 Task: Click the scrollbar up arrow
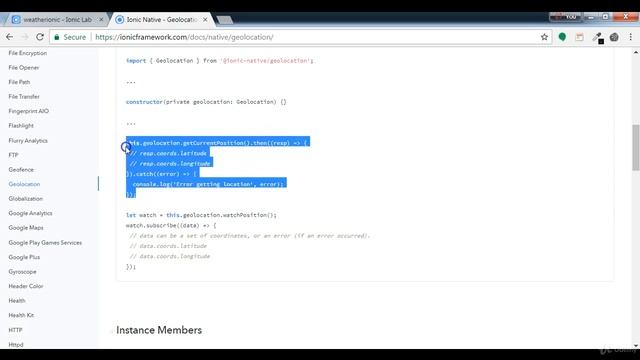point(636,53)
